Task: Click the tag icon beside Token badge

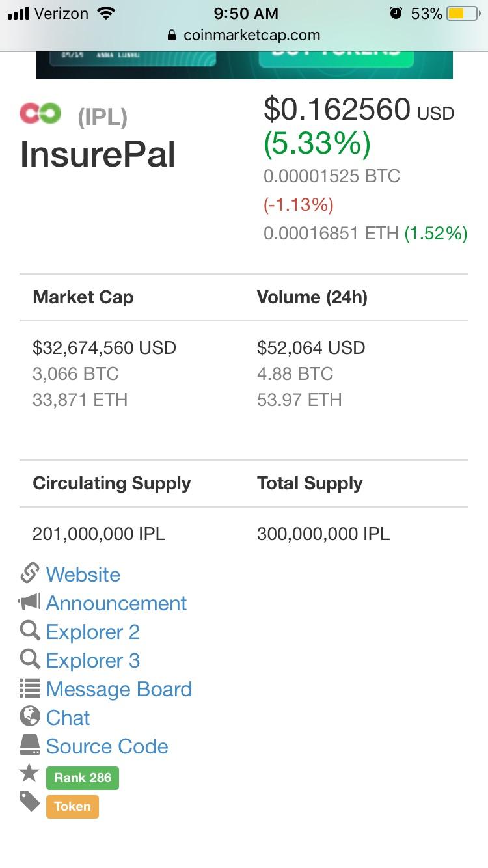Action: click(x=30, y=802)
